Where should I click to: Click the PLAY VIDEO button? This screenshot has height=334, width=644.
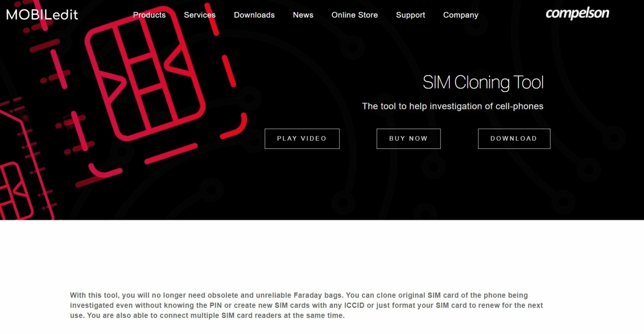point(302,139)
